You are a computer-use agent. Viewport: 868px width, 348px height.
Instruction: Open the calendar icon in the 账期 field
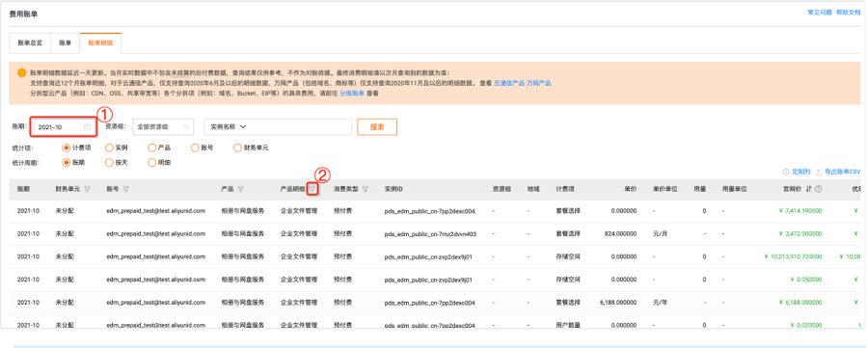[87, 127]
